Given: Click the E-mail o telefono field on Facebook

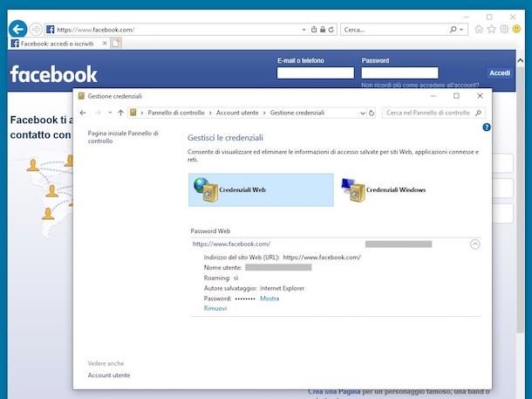Looking at the screenshot, I should point(315,72).
